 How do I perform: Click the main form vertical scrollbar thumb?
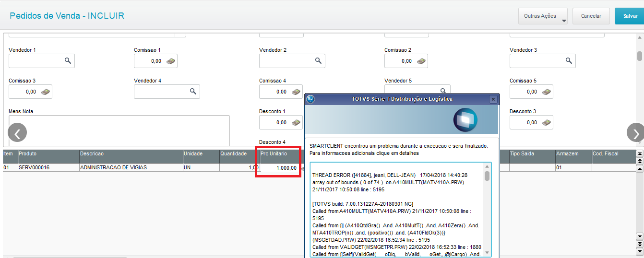click(x=640, y=56)
